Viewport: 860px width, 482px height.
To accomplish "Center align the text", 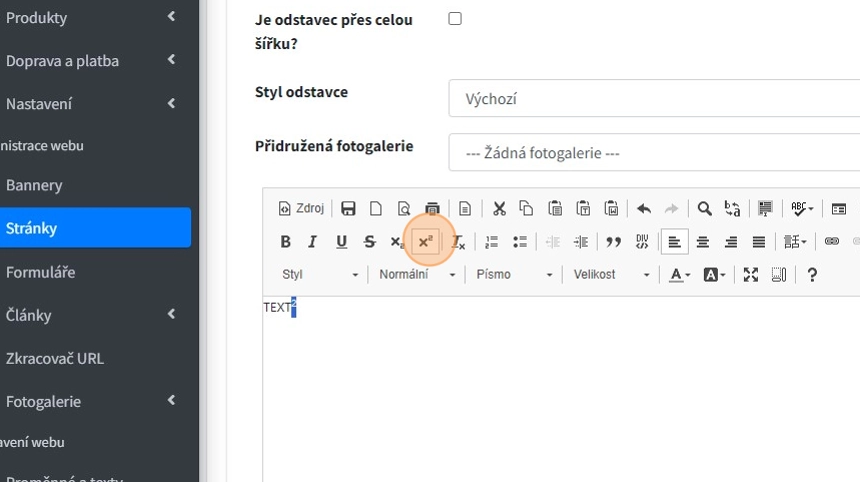I will coord(703,242).
